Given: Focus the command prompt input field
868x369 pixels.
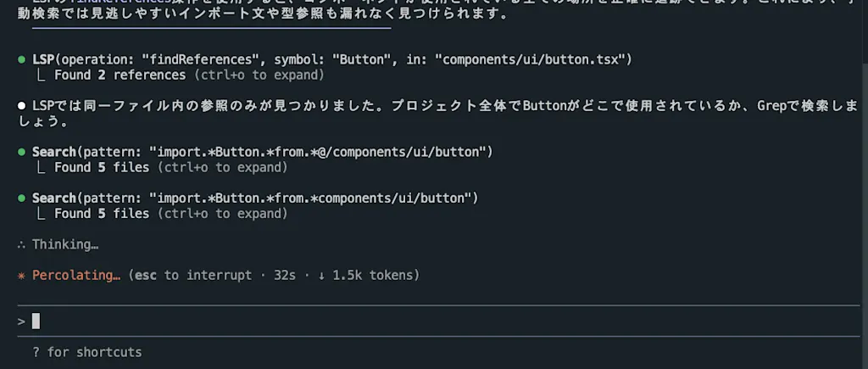Looking at the screenshot, I should point(438,321).
